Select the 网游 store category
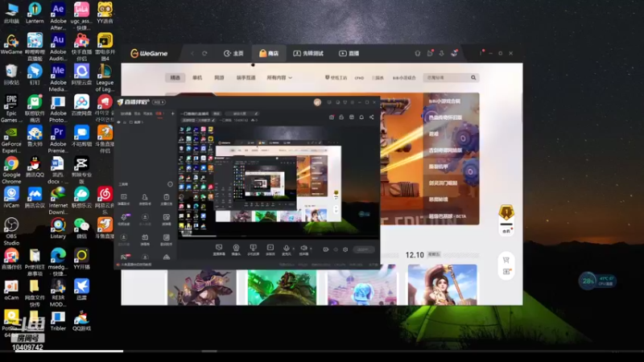This screenshot has width=644, height=362. [x=219, y=77]
